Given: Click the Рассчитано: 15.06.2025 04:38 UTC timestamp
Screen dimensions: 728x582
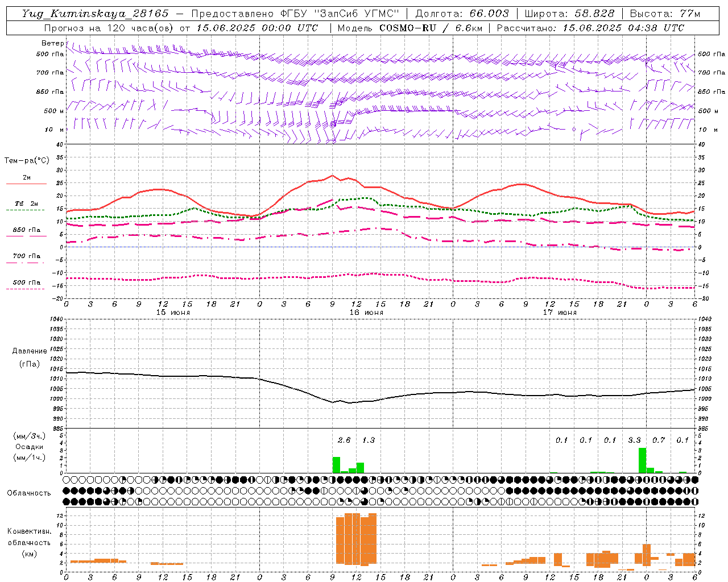Looking at the screenshot, I should pyautogui.click(x=590, y=28).
